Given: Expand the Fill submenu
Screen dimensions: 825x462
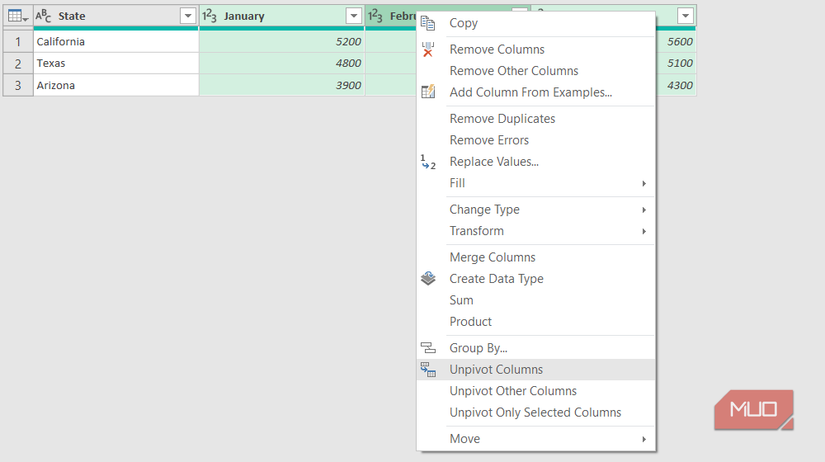Looking at the screenshot, I should pos(644,183).
